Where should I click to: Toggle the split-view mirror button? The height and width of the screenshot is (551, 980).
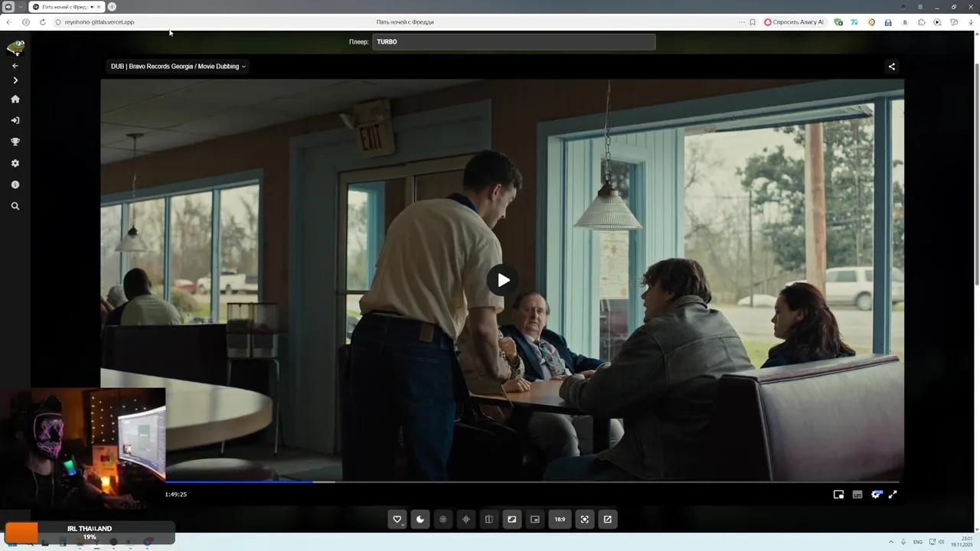pyautogui.click(x=488, y=520)
